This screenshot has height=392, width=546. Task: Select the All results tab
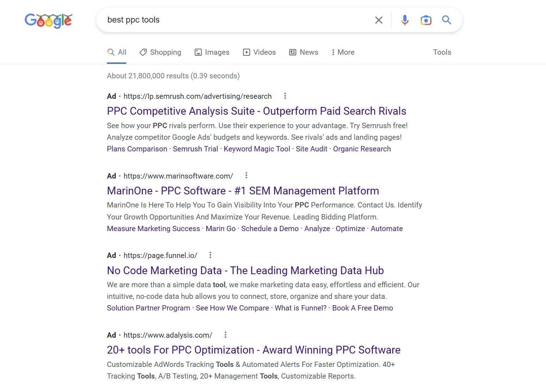click(117, 52)
